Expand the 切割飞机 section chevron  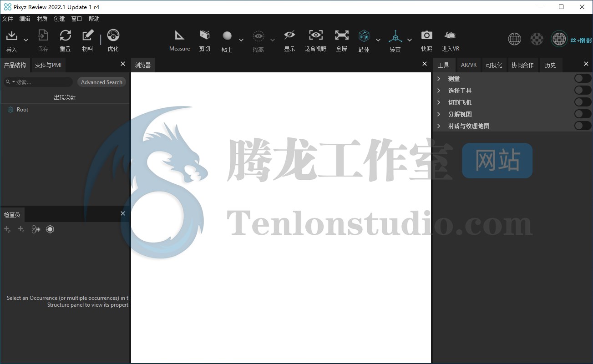[x=439, y=102]
